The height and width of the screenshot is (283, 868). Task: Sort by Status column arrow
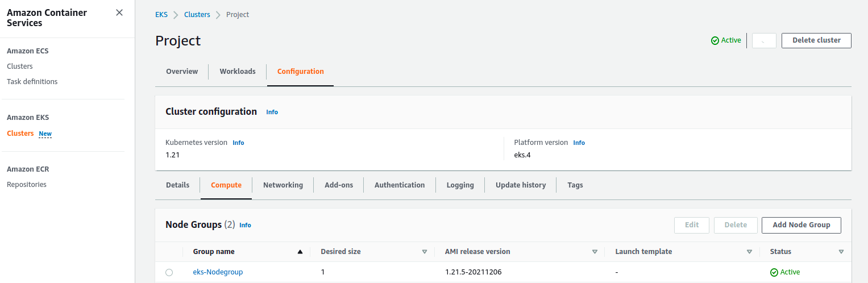point(841,252)
